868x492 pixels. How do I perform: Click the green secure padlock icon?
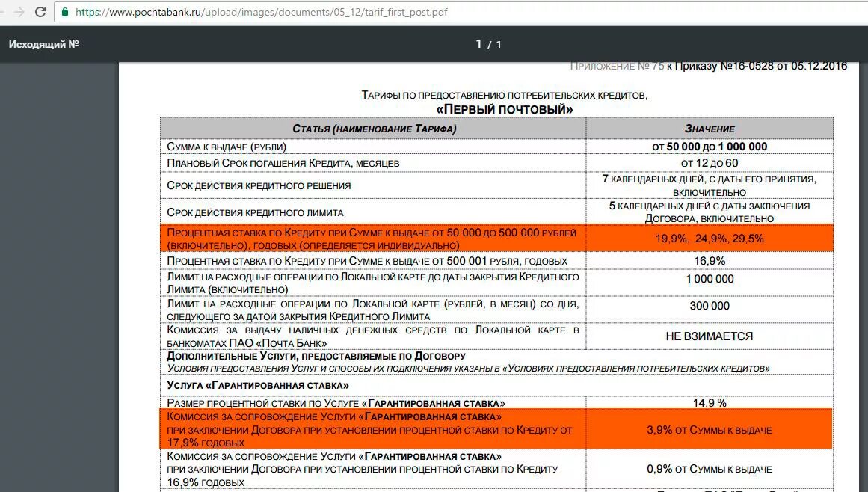65,12
